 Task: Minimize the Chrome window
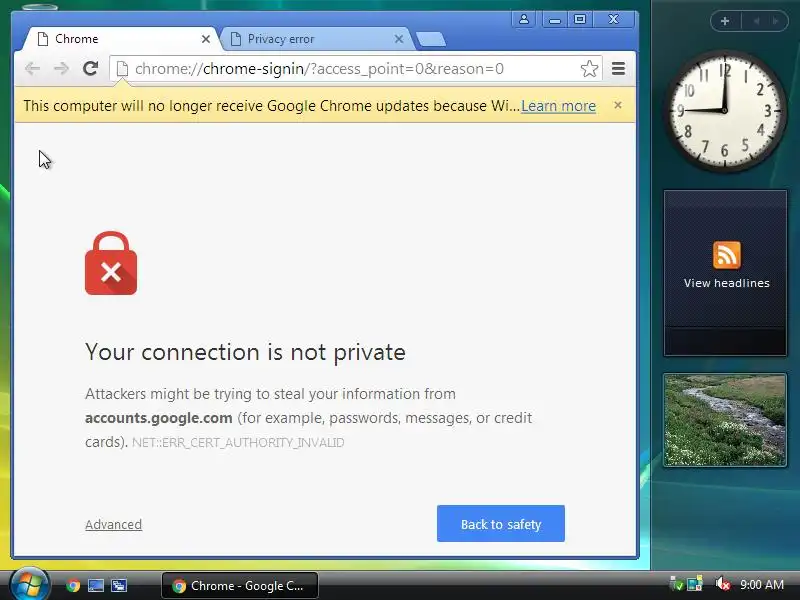click(555, 19)
